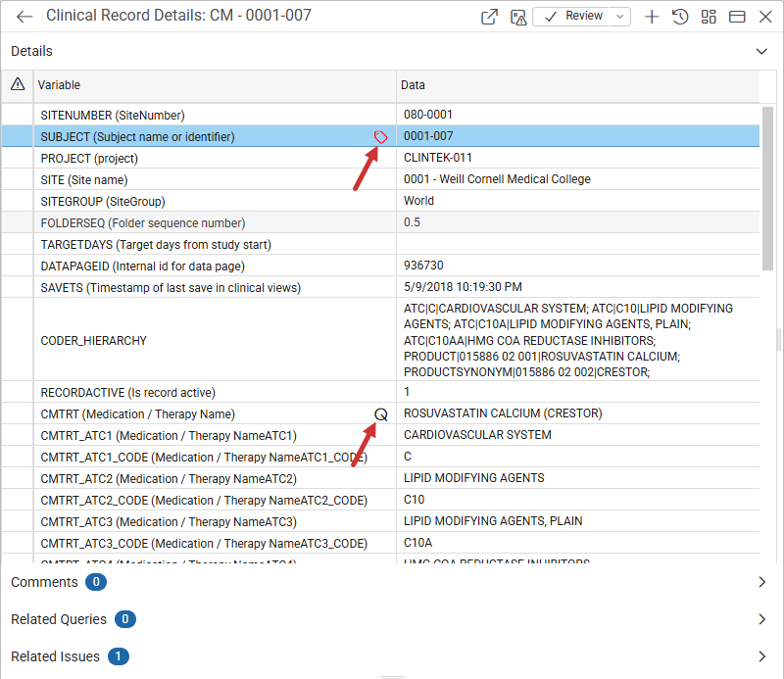Select the SITENUMBER (SiteNumber) row
The width and height of the screenshot is (784, 679).
tap(380, 115)
